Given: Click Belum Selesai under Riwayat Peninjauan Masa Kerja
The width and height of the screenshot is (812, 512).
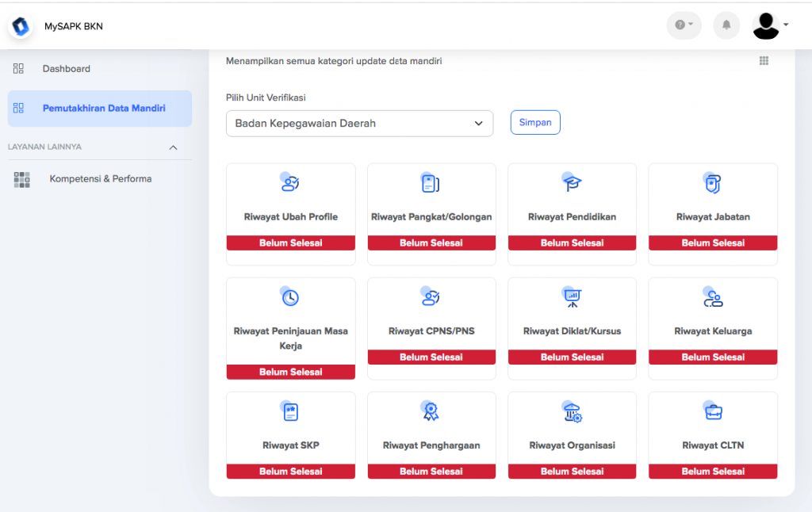Looking at the screenshot, I should coord(290,372).
